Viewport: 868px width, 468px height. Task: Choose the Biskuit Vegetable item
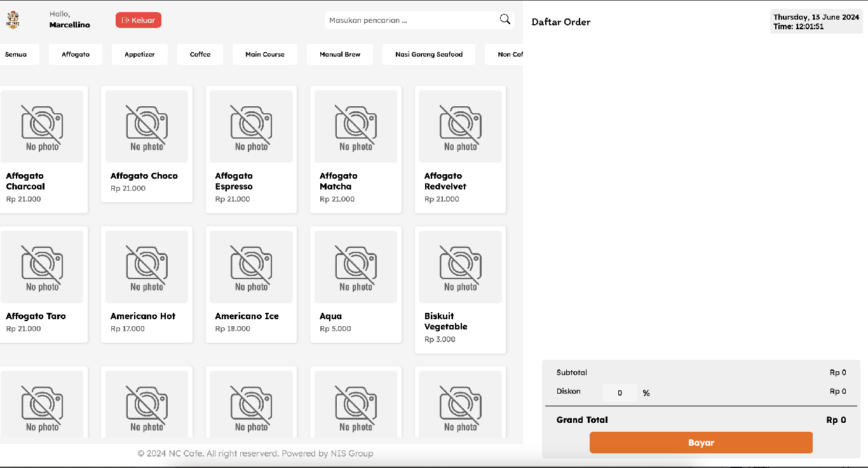tap(460, 289)
